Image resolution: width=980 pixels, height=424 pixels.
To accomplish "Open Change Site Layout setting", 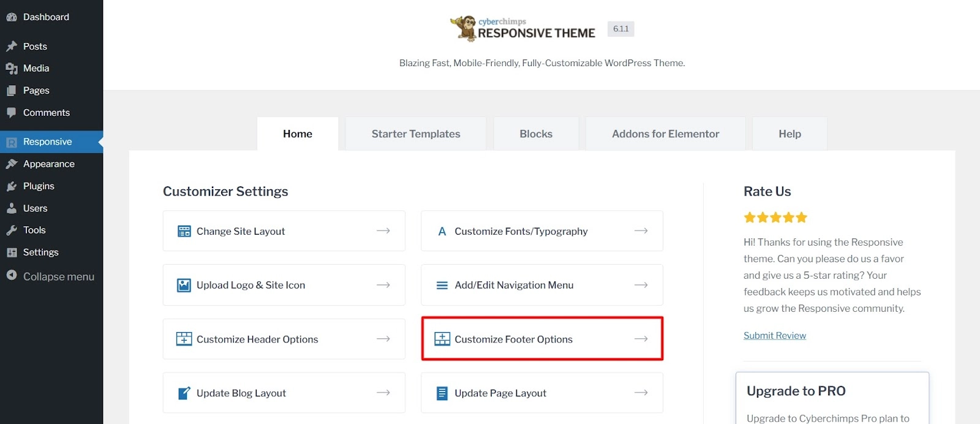I will coord(284,231).
